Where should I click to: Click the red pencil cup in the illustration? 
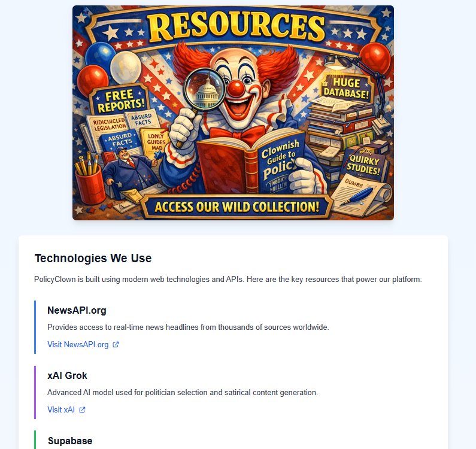pyautogui.click(x=90, y=185)
